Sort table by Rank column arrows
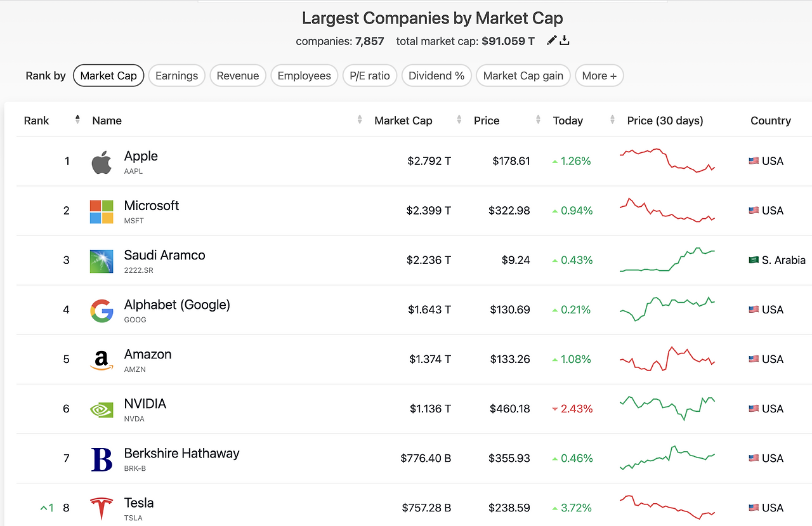This screenshot has height=526, width=812. (77, 120)
